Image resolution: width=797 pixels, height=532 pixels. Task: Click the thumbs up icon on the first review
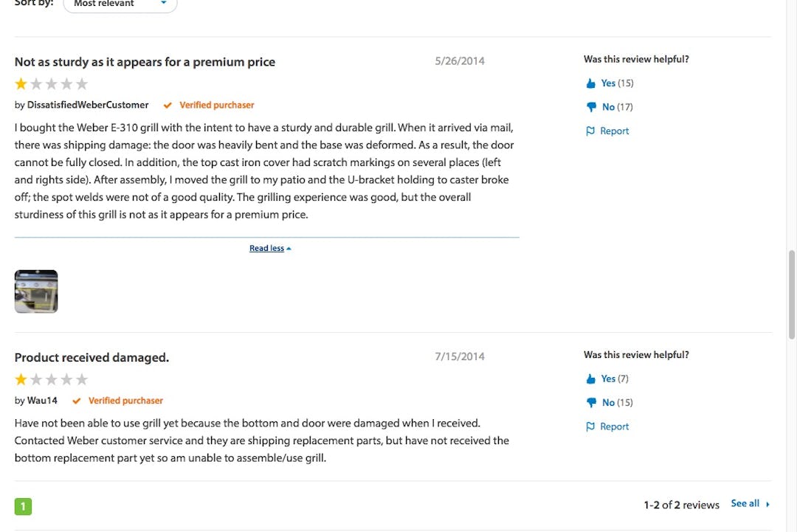tap(591, 83)
